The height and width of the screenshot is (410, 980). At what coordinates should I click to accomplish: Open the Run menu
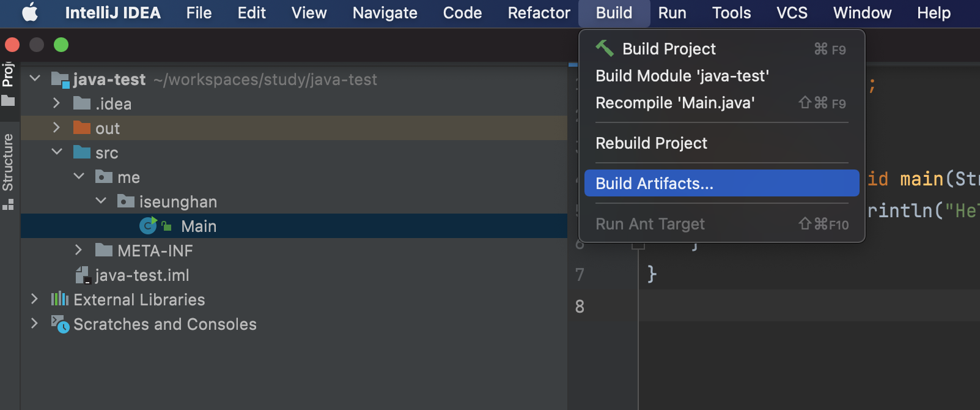tap(672, 13)
